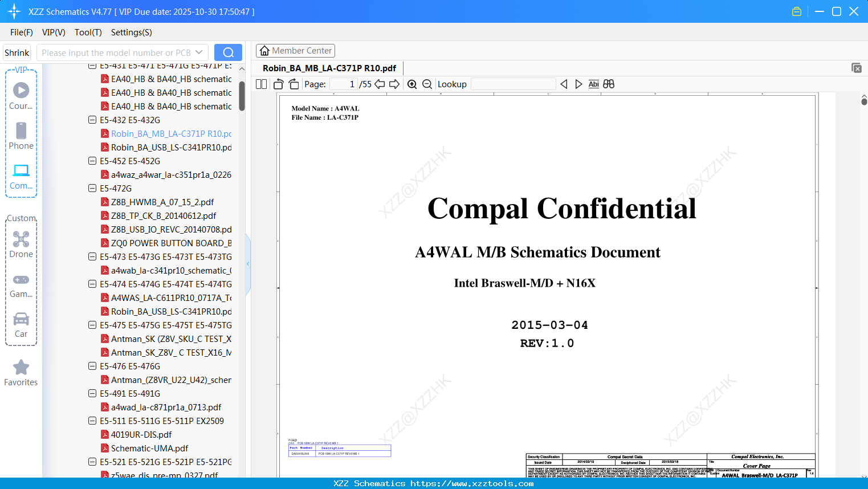The image size is (868, 489).
Task: Find previous lookup match
Action: pyautogui.click(x=564, y=84)
